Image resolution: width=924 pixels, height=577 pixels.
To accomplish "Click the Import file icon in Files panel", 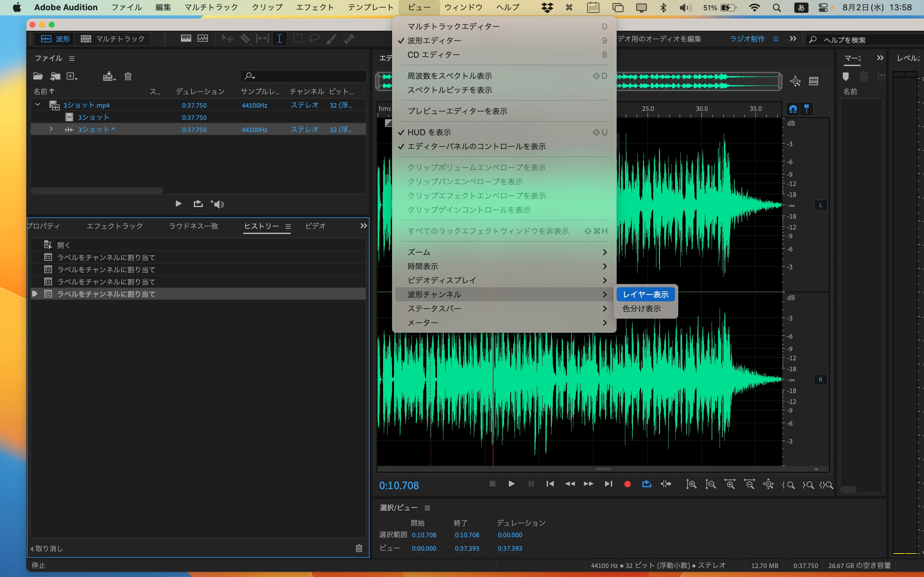I will pos(56,76).
